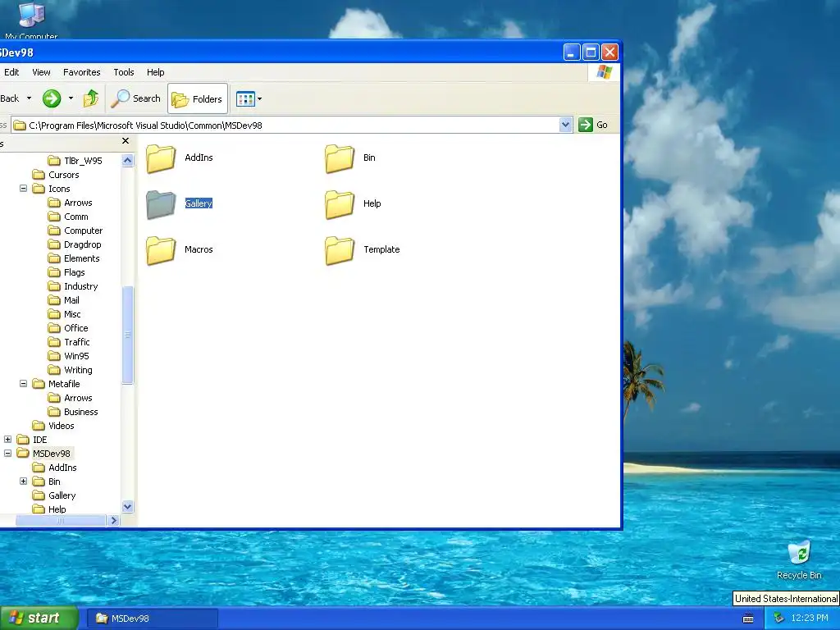The width and height of the screenshot is (840, 630).
Task: Open the Forward history dropdown arrow
Action: 71,98
